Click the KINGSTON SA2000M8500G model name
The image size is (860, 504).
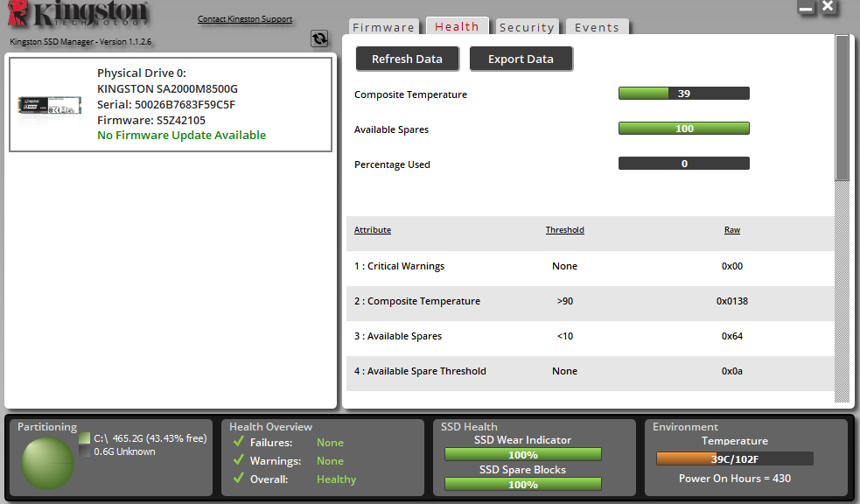coord(167,89)
